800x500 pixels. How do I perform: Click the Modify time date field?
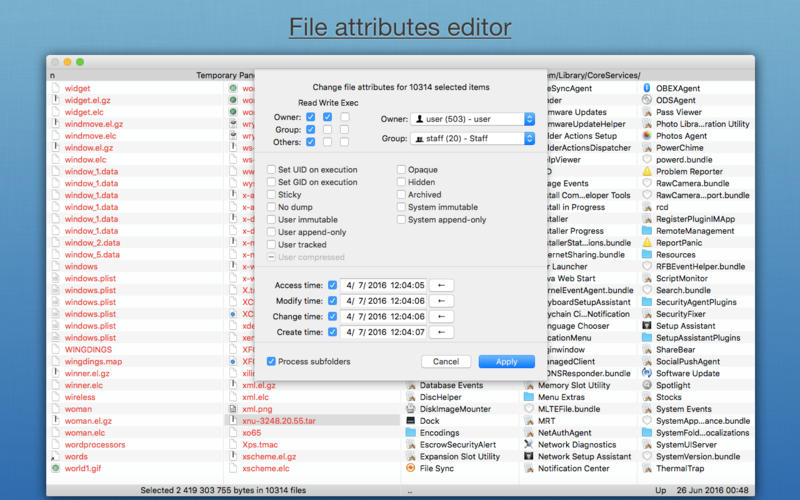pyautogui.click(x=384, y=301)
